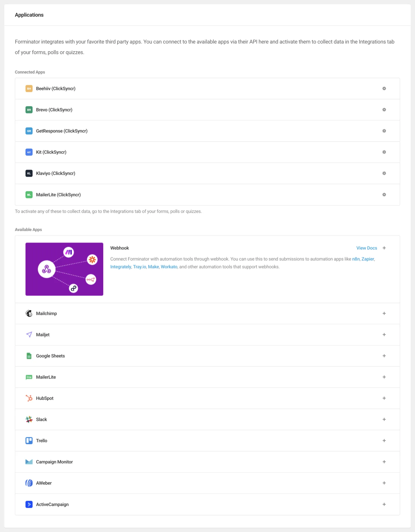Click the plus icon for Trello
415x532 pixels.
tap(384, 440)
